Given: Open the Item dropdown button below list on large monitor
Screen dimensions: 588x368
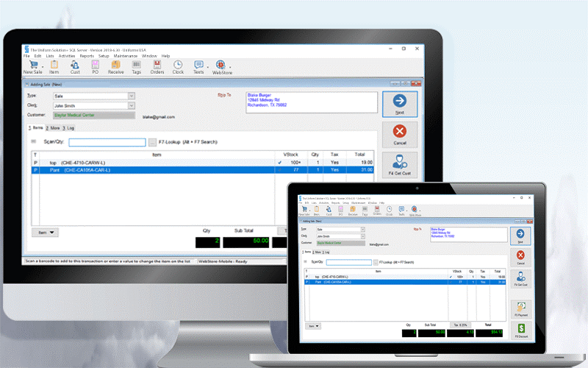Looking at the screenshot, I should [45, 233].
